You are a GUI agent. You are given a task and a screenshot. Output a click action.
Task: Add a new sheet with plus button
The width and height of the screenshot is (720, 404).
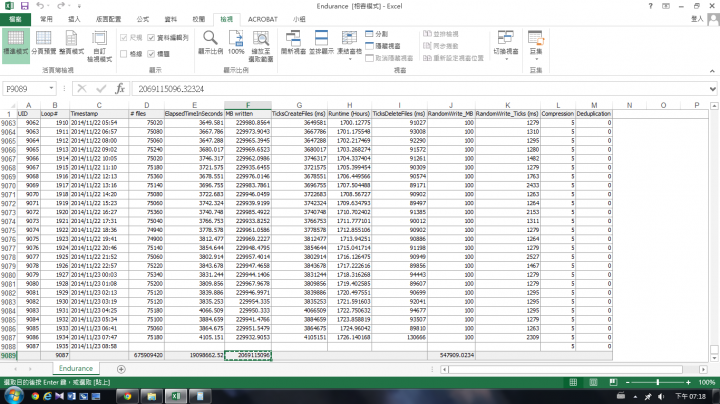click(121, 369)
